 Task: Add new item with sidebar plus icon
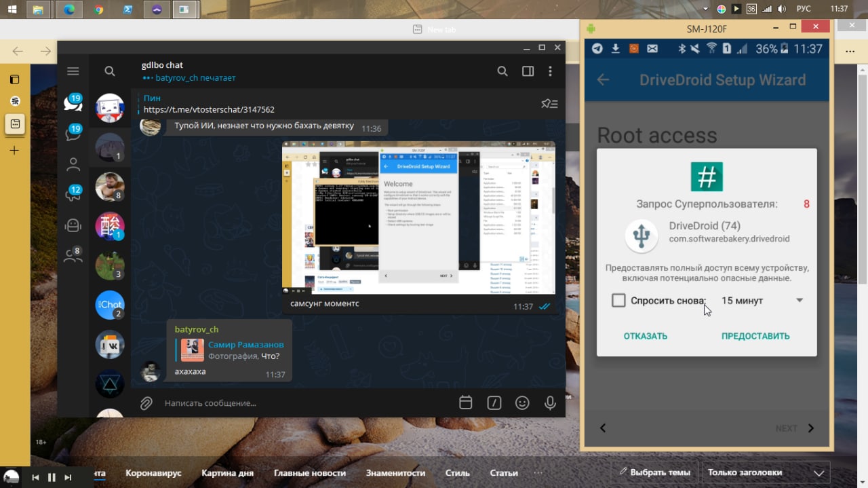[14, 150]
